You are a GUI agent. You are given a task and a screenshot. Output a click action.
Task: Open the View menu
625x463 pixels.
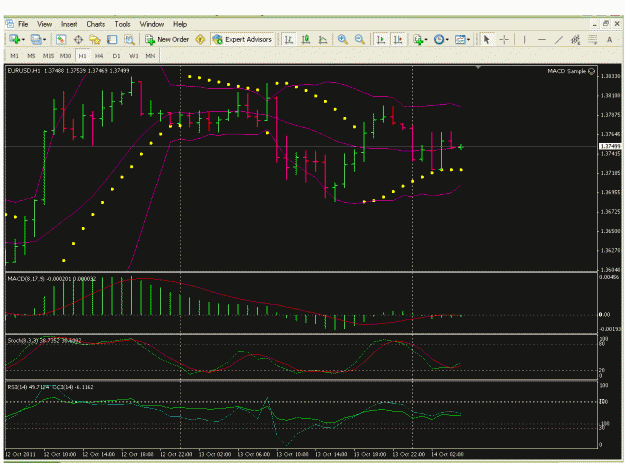click(x=44, y=24)
